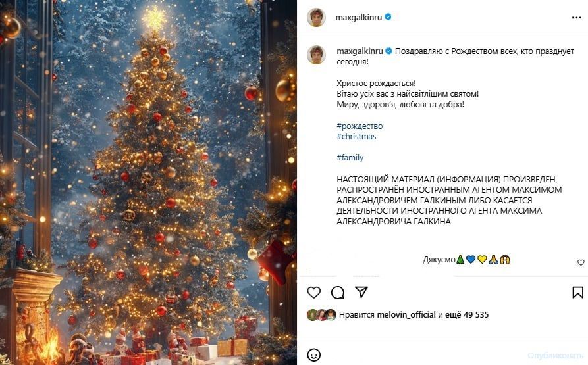
Task: Like the Дякуємо comment heart
Action: tap(581, 263)
